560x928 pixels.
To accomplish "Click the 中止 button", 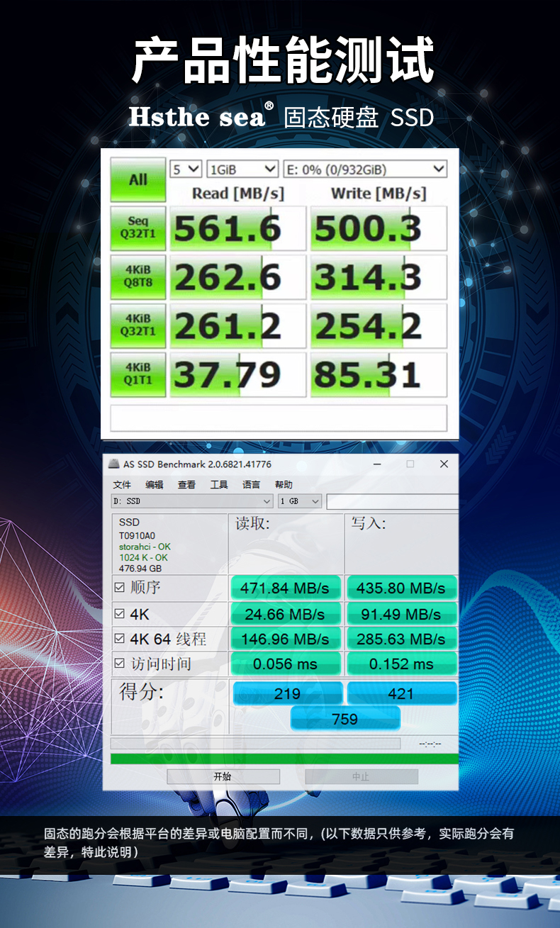I will pos(362,776).
